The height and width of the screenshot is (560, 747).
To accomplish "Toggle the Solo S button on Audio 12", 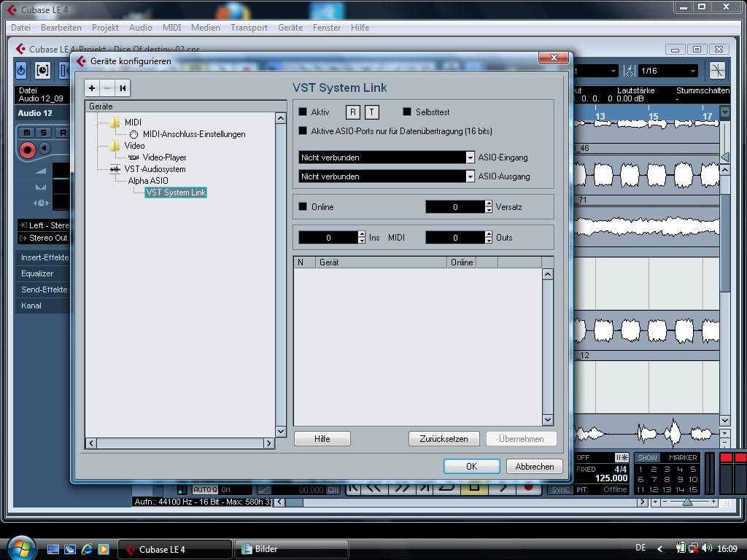I will pyautogui.click(x=43, y=133).
